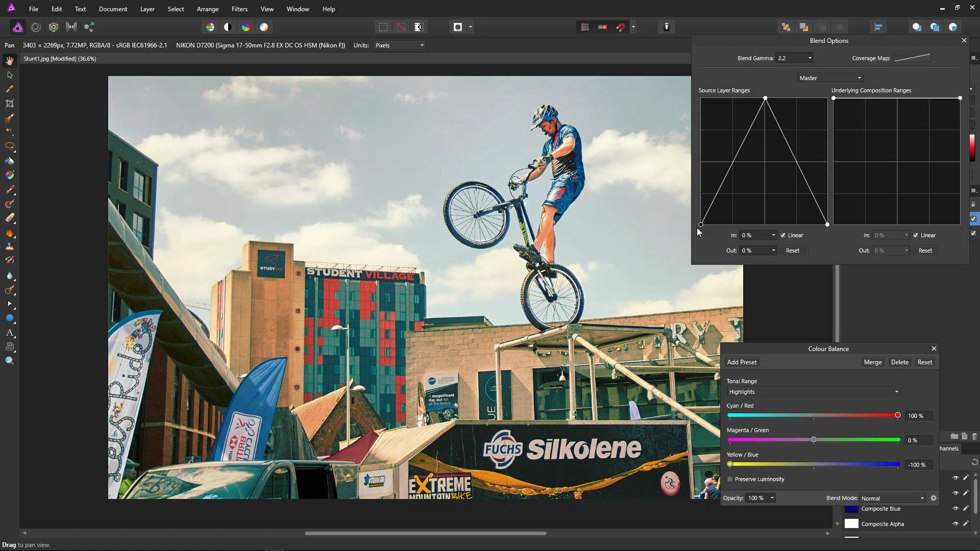Uncheck Linear under Source Layer Ranges

coord(783,235)
